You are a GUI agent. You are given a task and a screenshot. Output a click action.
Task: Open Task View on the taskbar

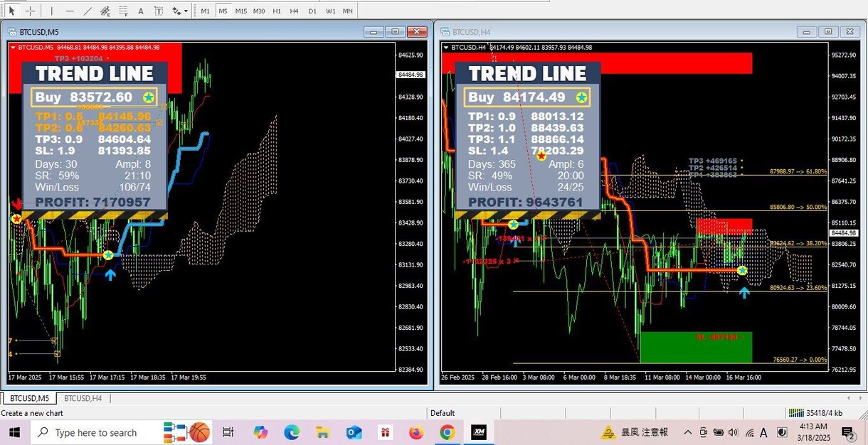pos(228,432)
